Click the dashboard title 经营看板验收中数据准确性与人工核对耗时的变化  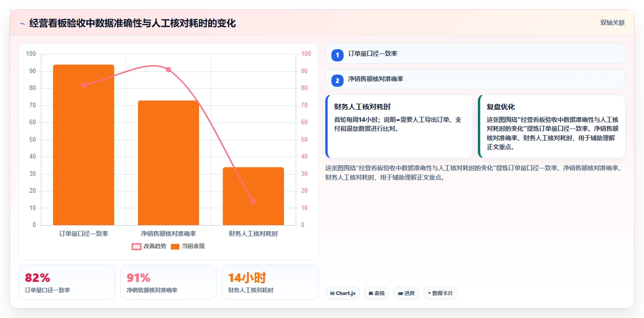point(132,23)
